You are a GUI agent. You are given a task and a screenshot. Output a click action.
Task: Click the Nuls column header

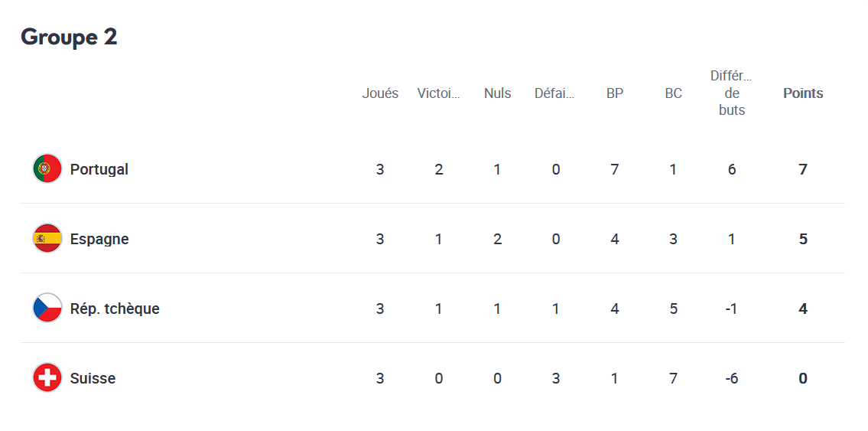(x=498, y=93)
